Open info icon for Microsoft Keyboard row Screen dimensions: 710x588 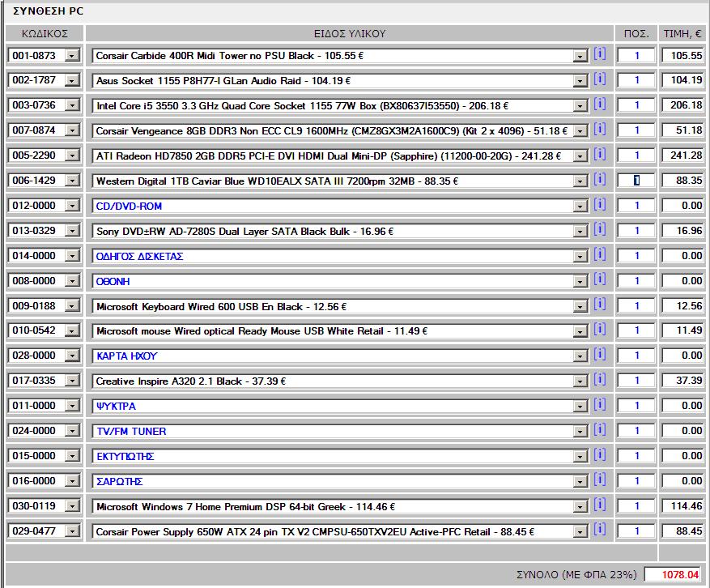pos(600,305)
